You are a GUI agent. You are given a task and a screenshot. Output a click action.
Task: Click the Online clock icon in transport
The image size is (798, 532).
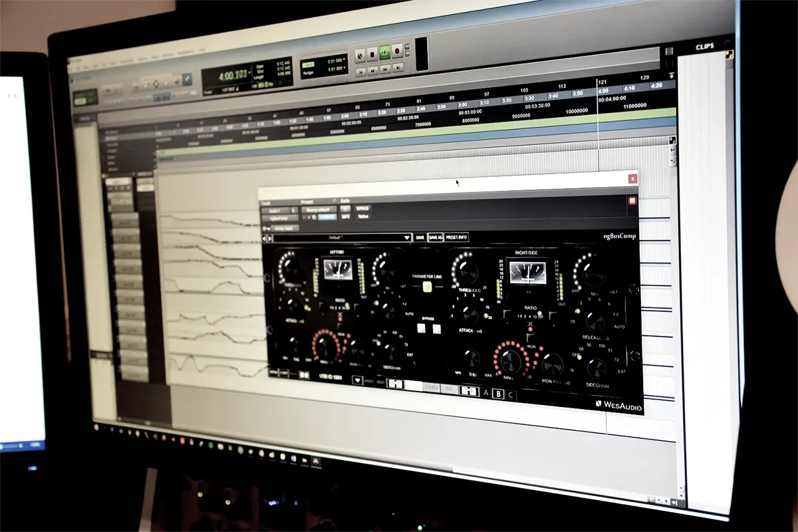click(360, 56)
